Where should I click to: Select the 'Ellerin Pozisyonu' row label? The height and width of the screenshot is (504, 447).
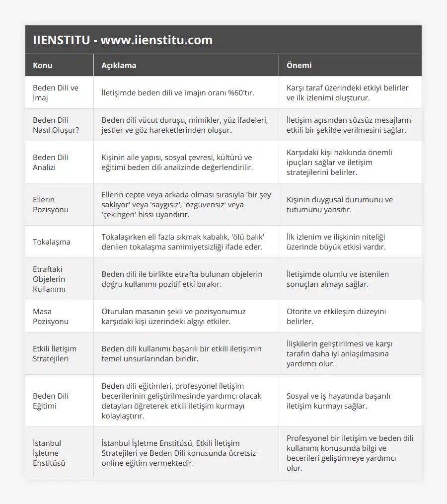click(51, 204)
